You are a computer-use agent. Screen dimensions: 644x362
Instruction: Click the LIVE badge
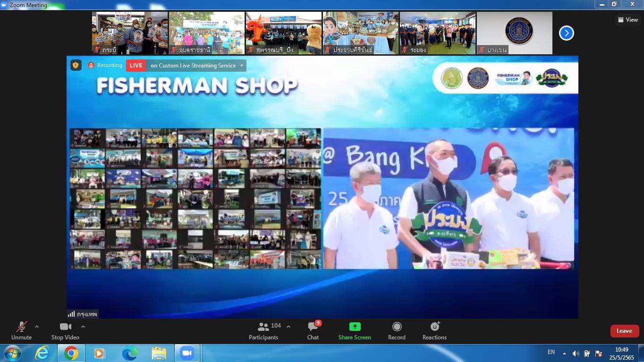(x=136, y=66)
